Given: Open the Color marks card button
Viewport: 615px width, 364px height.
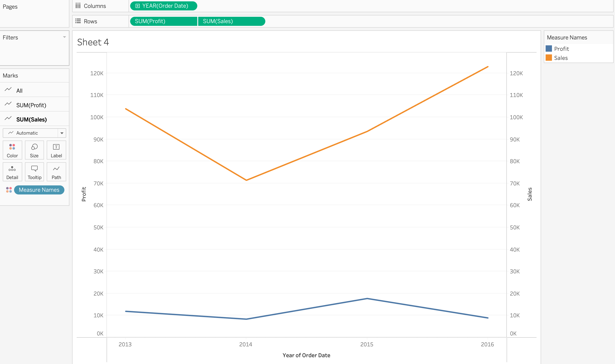Looking at the screenshot, I should pos(12,150).
